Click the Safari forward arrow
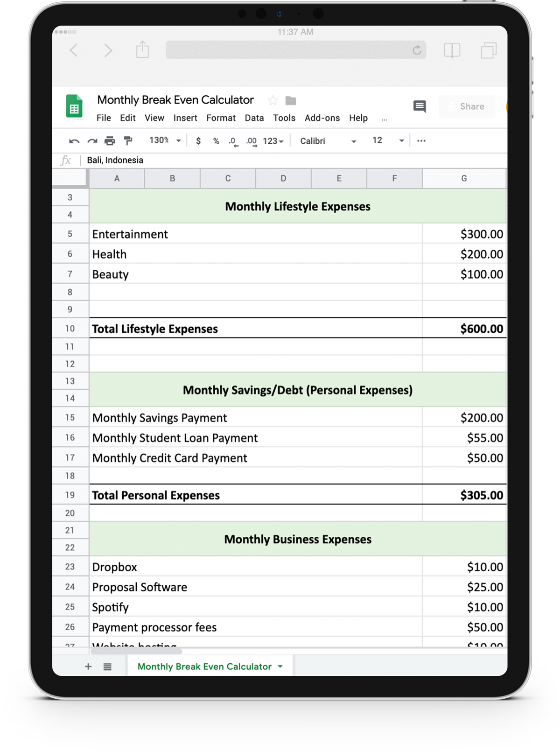The image size is (560, 751). [108, 50]
